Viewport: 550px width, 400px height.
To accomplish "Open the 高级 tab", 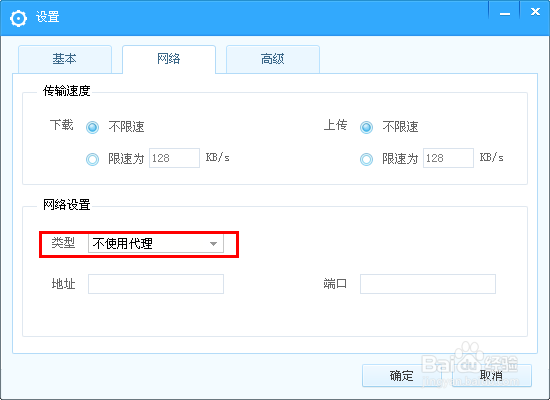I will [x=273, y=59].
